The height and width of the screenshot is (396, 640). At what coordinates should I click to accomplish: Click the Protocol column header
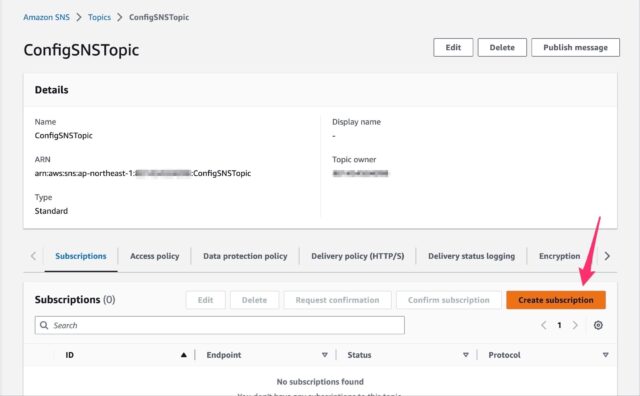(x=504, y=355)
